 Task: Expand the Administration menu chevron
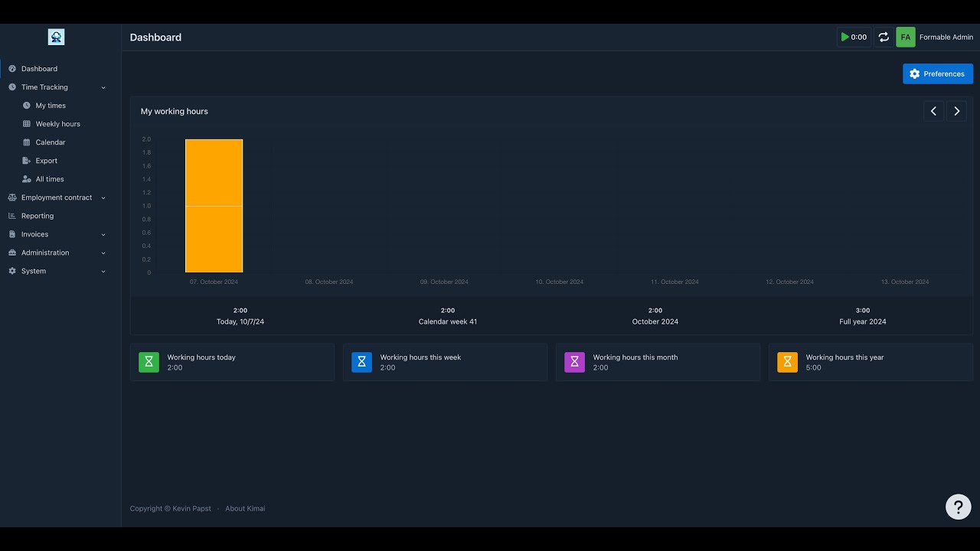coord(103,253)
